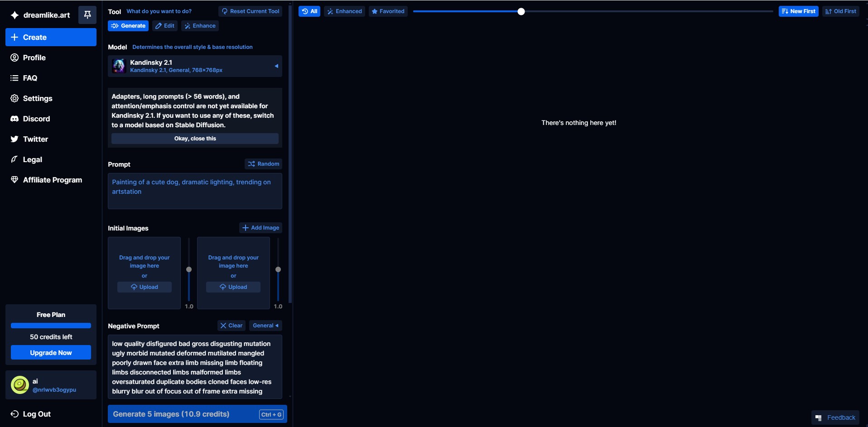Dismiss notice with Okay, close this
Viewport: 868px width, 427px height.
pos(195,139)
